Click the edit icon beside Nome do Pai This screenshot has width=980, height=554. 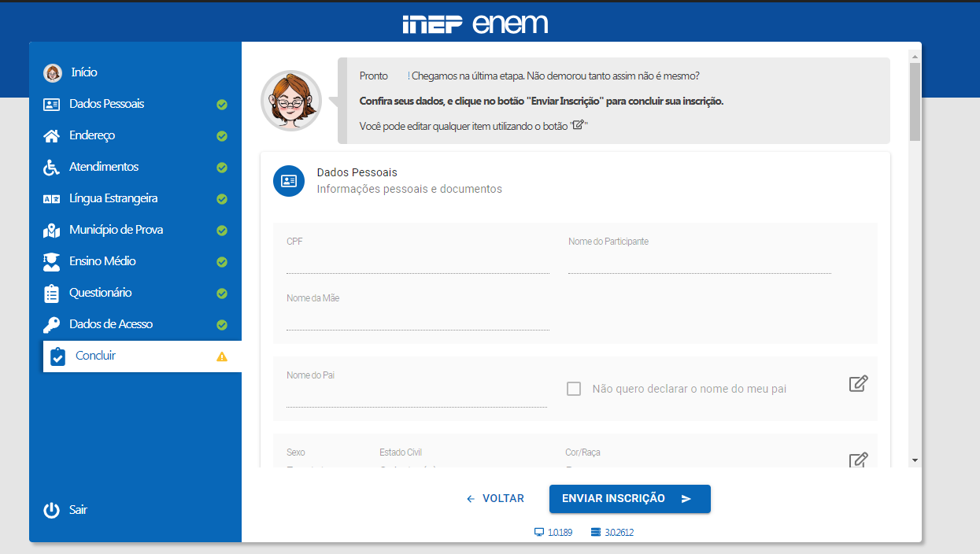click(x=858, y=384)
